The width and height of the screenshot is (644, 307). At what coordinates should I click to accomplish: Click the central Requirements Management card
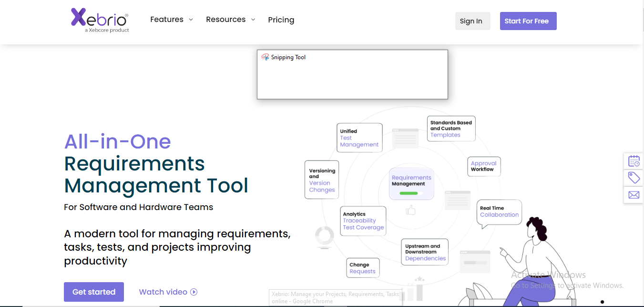tap(411, 184)
